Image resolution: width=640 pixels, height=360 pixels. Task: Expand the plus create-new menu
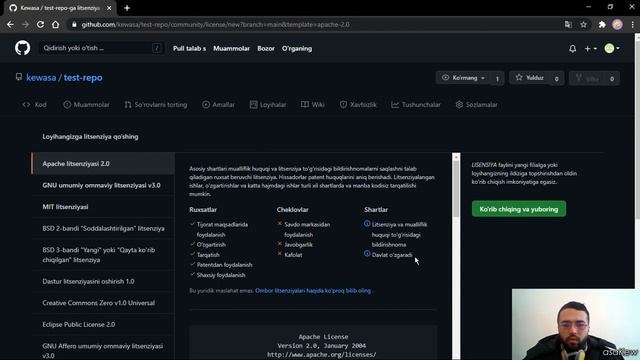(x=590, y=49)
